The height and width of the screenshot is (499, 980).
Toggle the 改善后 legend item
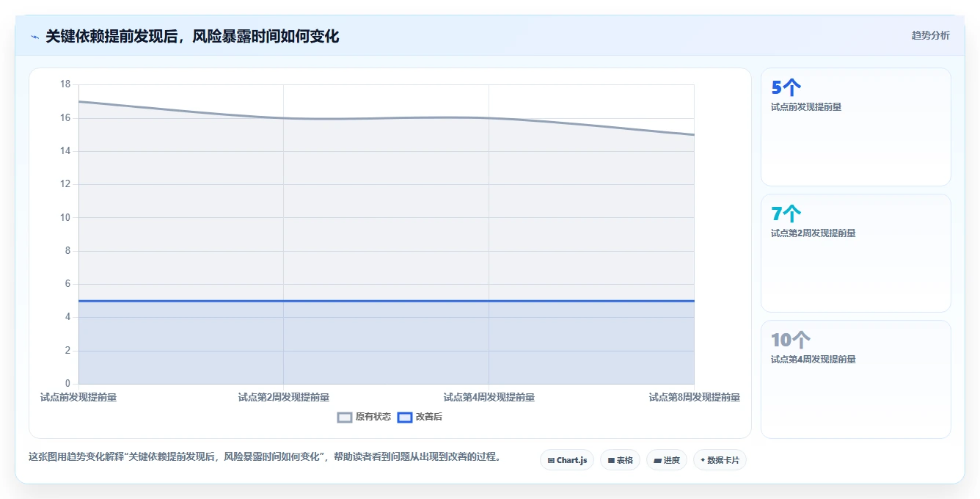420,417
